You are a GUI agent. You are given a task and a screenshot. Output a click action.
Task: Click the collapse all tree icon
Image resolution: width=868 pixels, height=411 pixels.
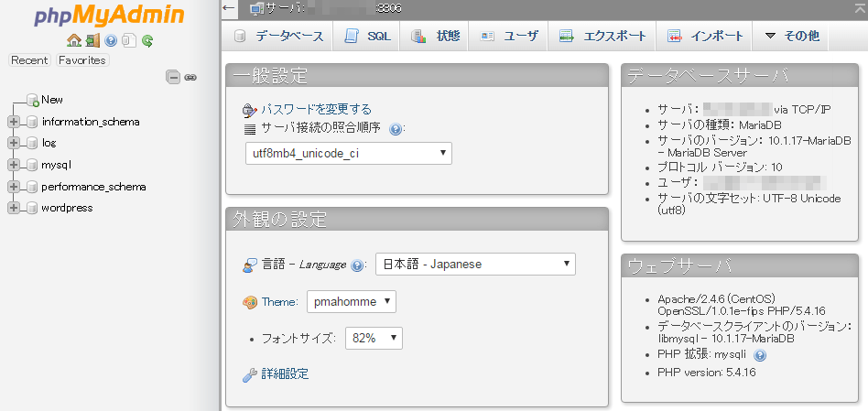coord(173,78)
